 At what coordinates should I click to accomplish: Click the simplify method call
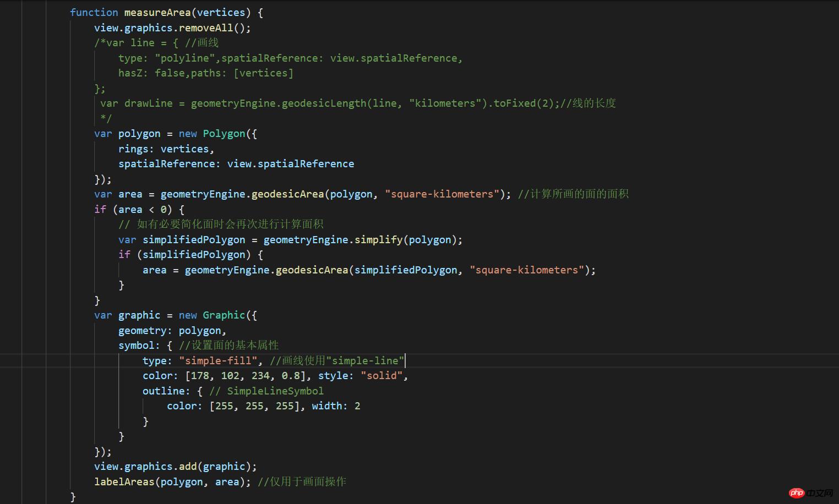pos(378,239)
